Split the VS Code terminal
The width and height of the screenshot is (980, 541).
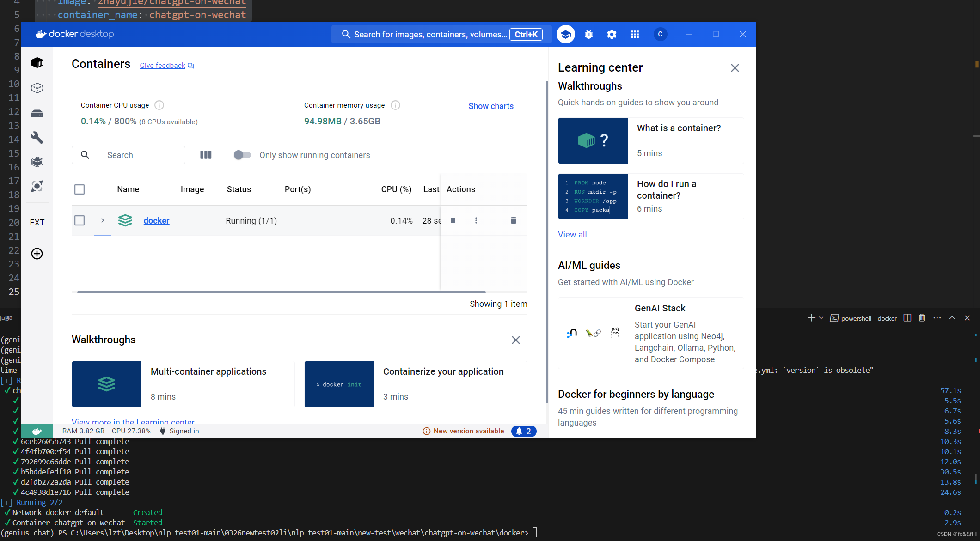tap(907, 318)
